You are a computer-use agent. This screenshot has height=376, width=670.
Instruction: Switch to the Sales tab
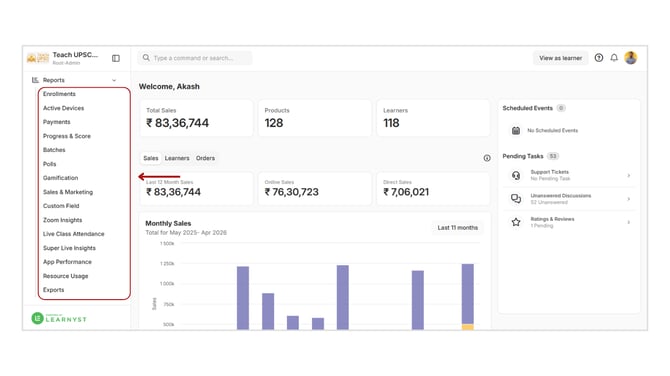click(x=151, y=158)
